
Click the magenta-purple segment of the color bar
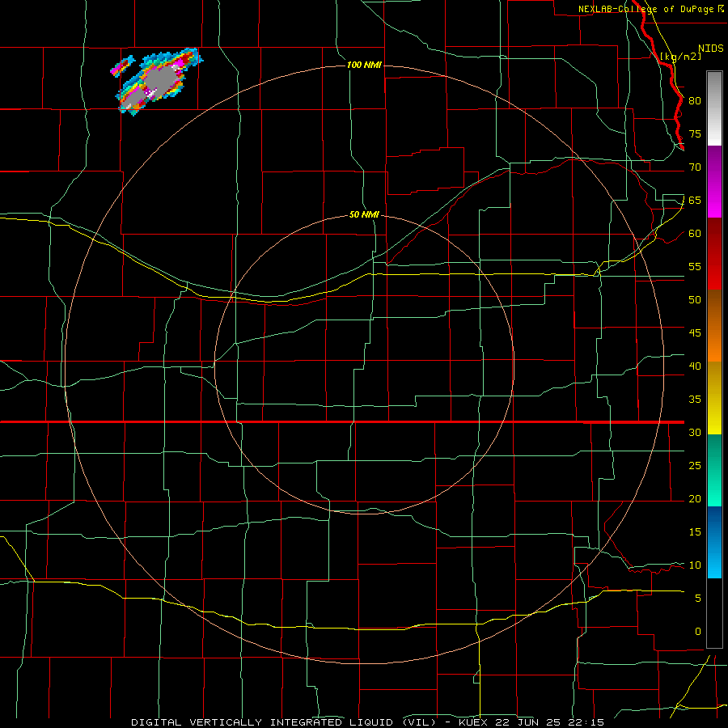tap(714, 181)
